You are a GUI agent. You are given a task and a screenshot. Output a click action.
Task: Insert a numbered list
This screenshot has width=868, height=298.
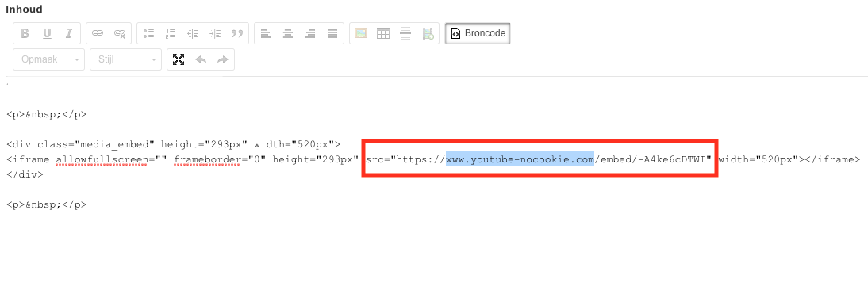pos(171,33)
